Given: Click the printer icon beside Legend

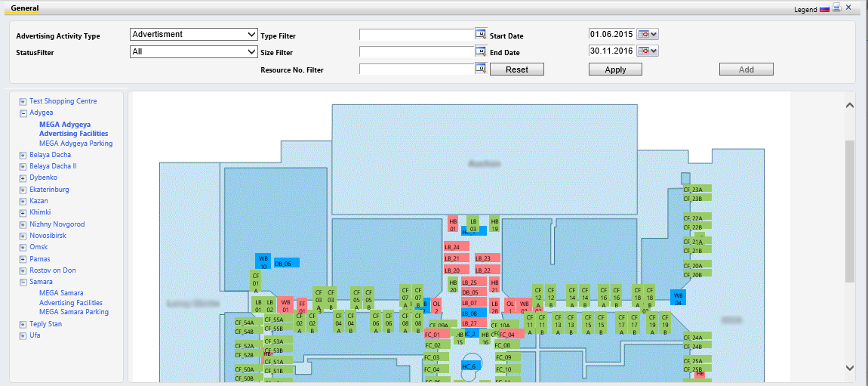Looking at the screenshot, I should 836,8.
